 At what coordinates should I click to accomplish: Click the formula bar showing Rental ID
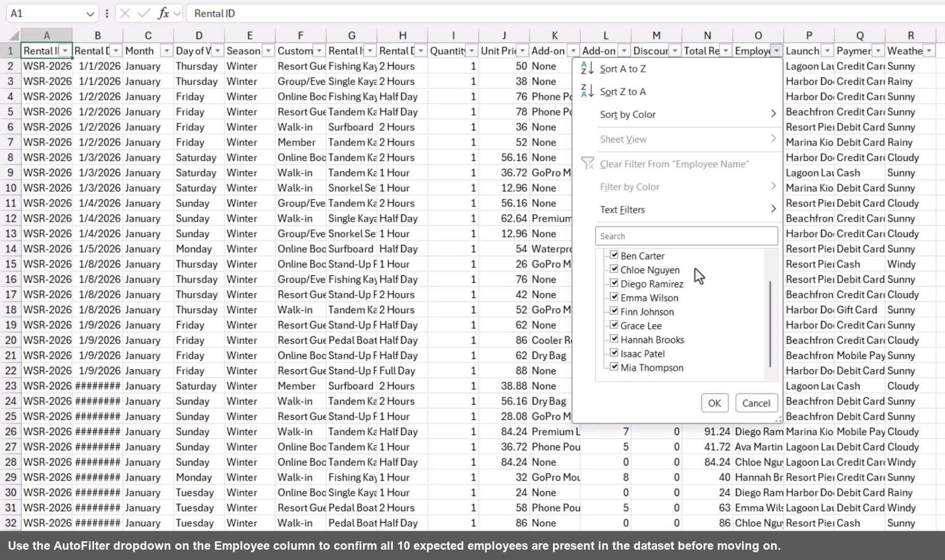[x=566, y=13]
